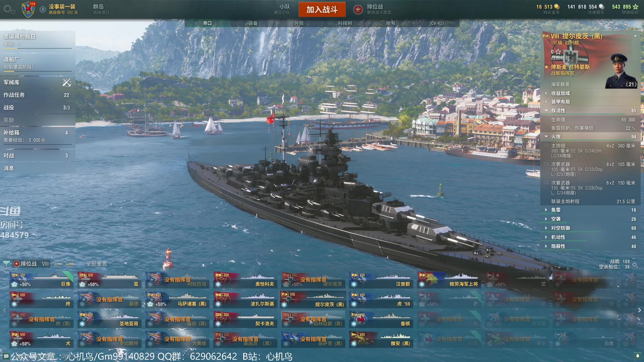Open the notification bell
This screenshot has width=644, height=362.
pyautogui.click(x=638, y=356)
